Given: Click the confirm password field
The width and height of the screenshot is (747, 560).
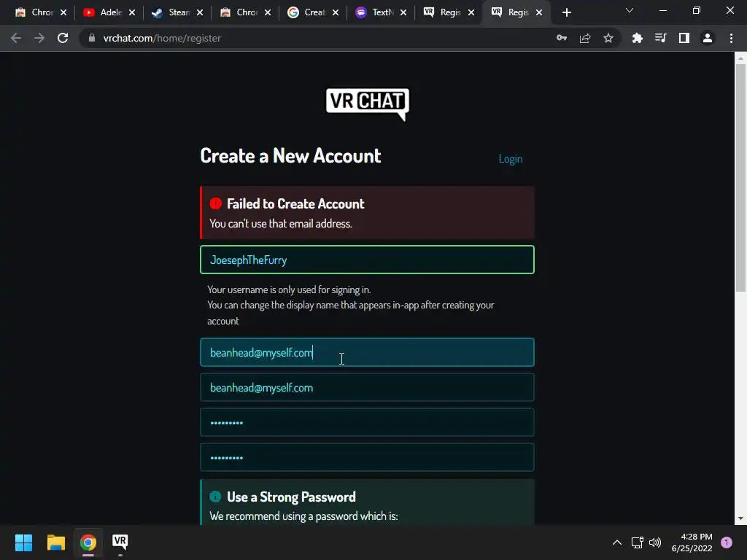Looking at the screenshot, I should 367,458.
